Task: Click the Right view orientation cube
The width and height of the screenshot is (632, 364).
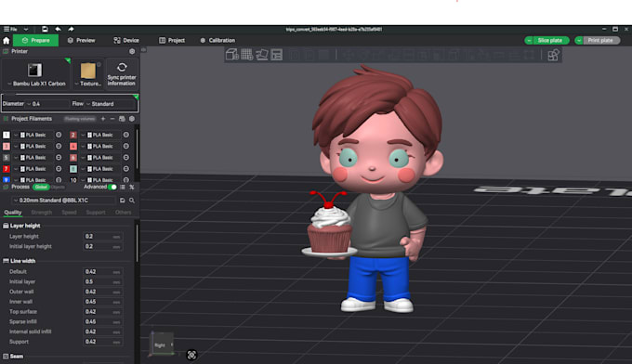Action: (x=162, y=344)
